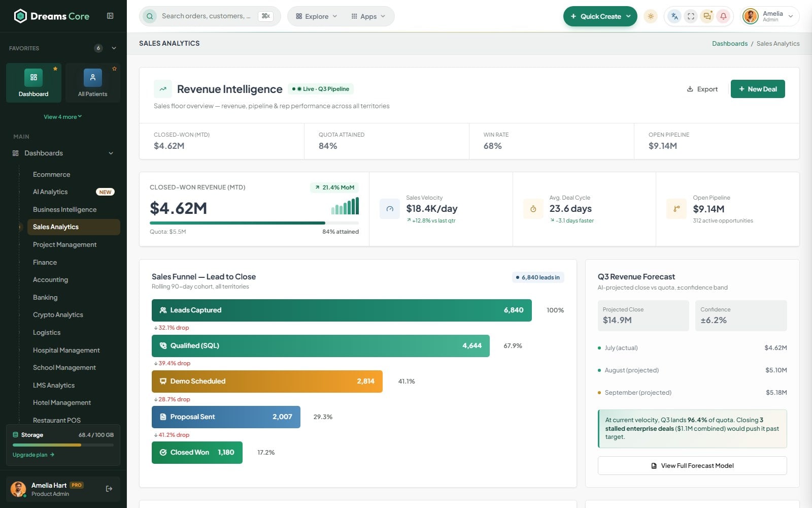Open the Amelia Admin profile menu
Viewport: 812px width, 508px height.
click(770, 16)
